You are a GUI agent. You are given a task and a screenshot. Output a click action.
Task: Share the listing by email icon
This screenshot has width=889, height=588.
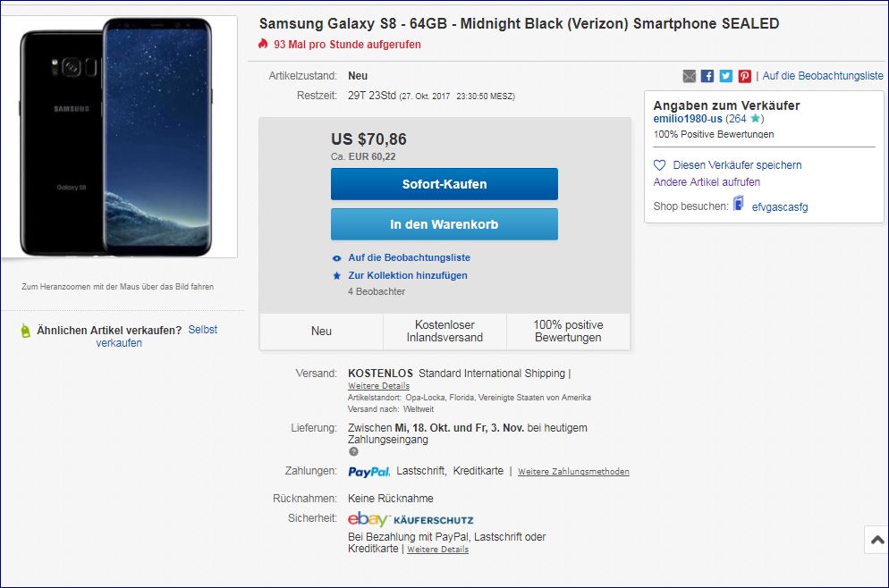[690, 76]
